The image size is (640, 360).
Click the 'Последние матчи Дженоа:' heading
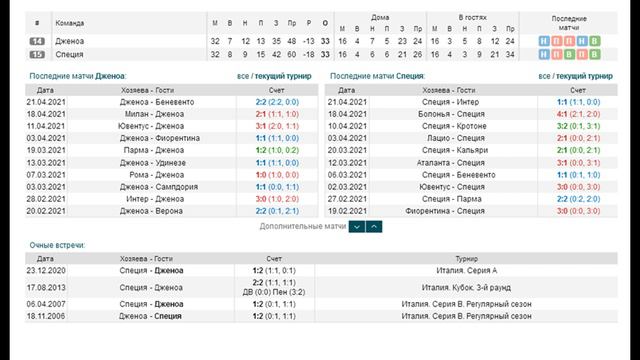(x=78, y=76)
